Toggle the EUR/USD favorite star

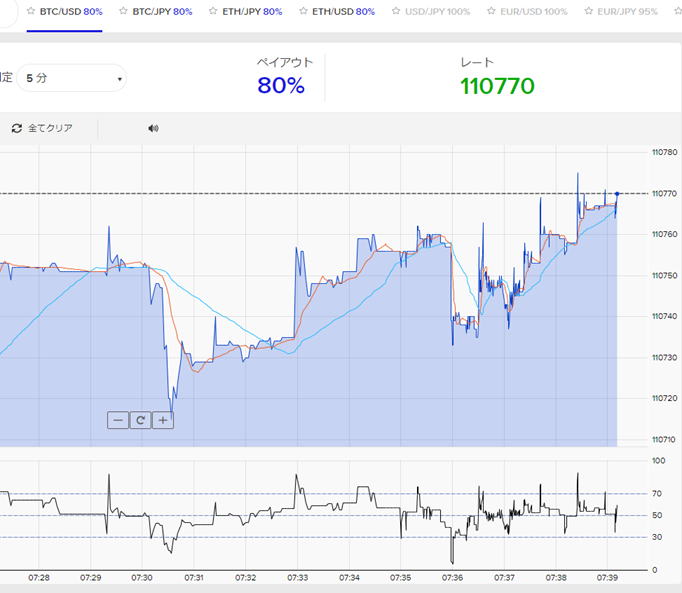[x=490, y=12]
